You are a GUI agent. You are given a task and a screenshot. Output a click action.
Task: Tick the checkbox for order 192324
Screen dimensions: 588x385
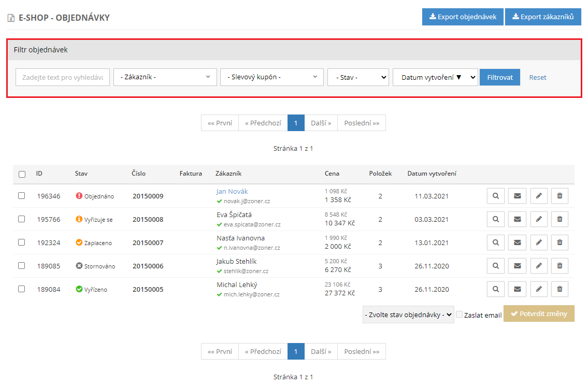point(22,243)
